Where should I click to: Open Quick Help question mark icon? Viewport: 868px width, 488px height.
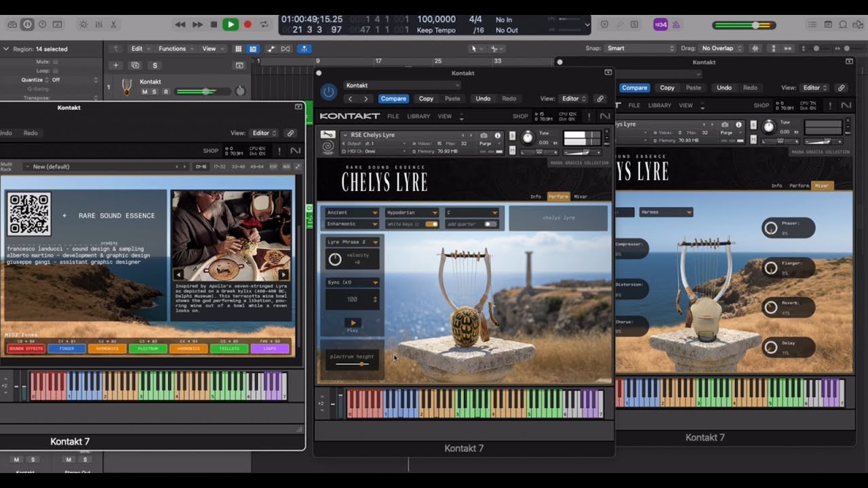click(42, 24)
